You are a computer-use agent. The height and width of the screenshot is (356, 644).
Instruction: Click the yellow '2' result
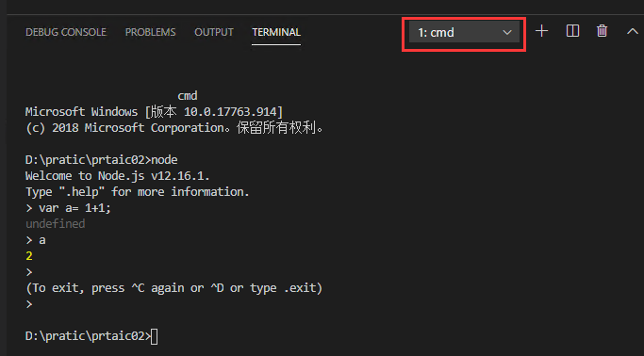(x=29, y=256)
